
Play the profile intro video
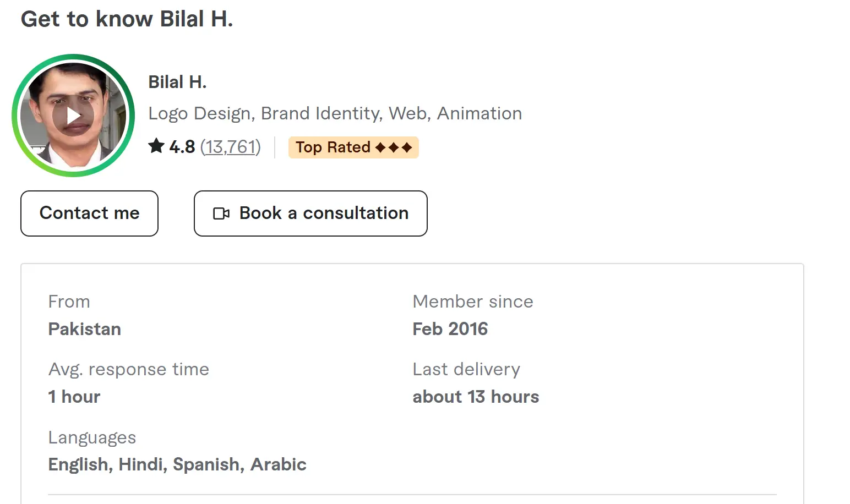[x=73, y=116]
